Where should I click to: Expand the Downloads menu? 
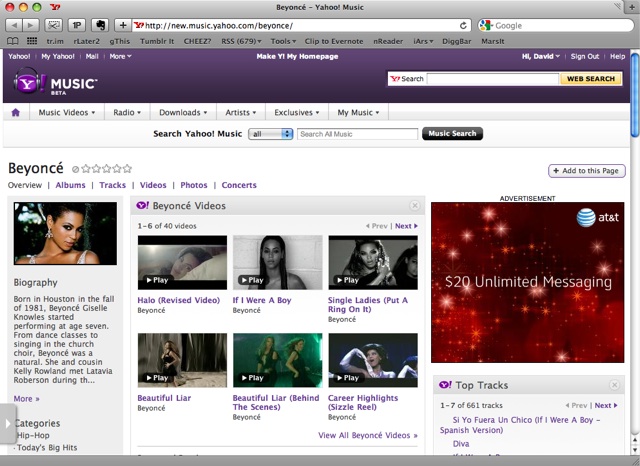[183, 112]
